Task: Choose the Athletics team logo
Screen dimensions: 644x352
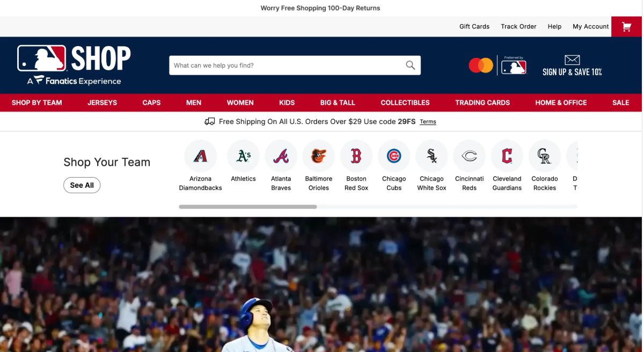Action: 244,156
